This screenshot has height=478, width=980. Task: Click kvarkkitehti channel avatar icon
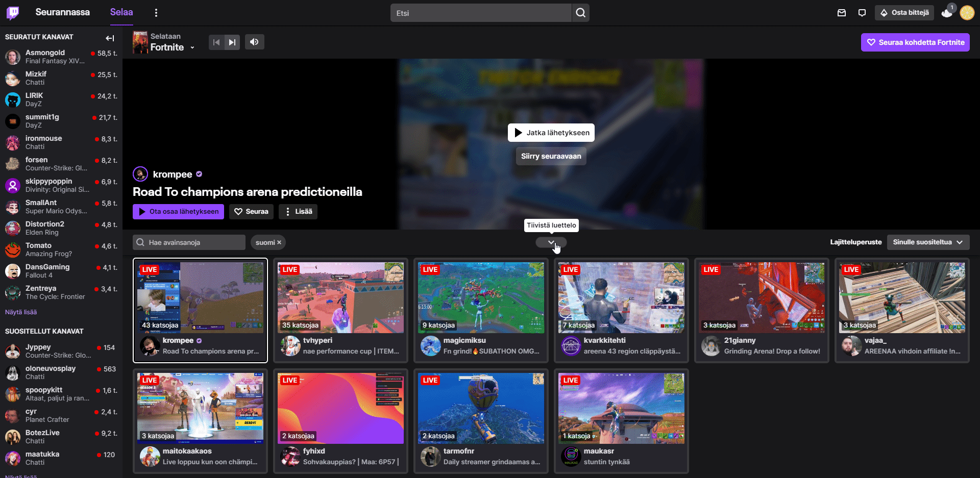tap(571, 346)
